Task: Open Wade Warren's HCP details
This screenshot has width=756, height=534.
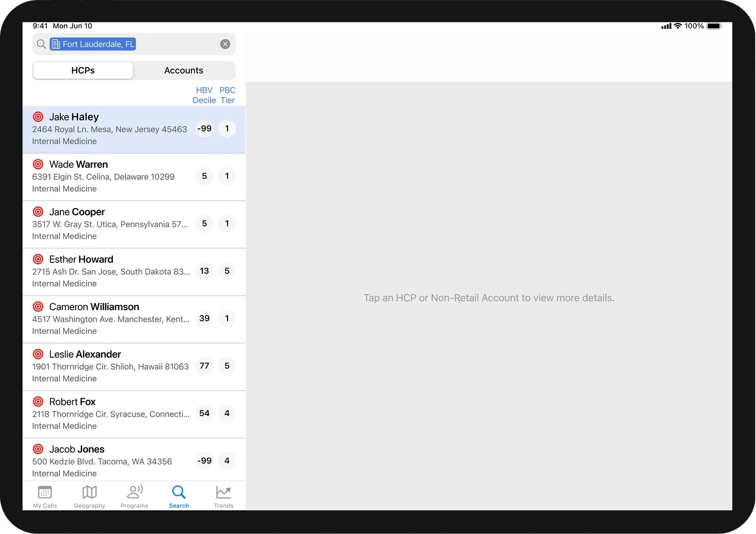Action: coord(134,177)
